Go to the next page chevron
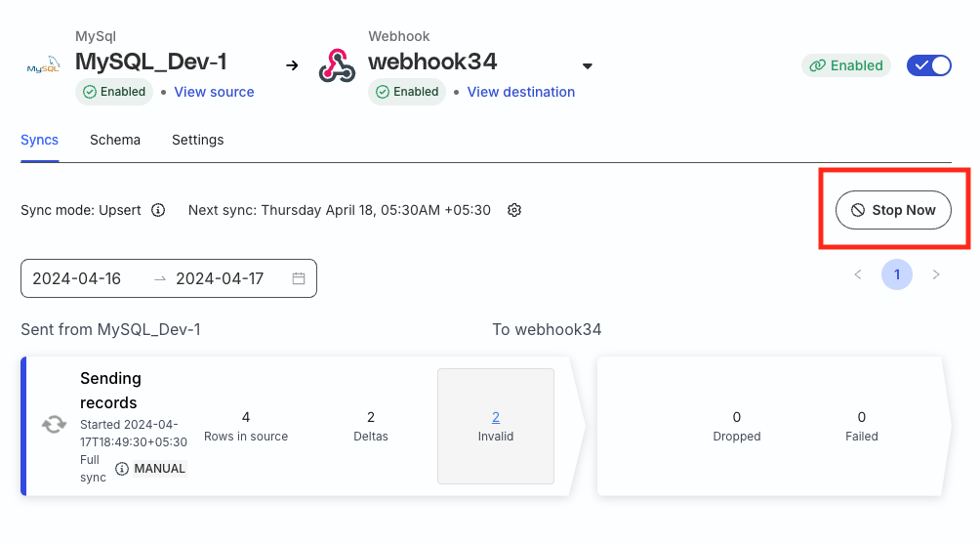The height and width of the screenshot is (544, 980). point(936,274)
